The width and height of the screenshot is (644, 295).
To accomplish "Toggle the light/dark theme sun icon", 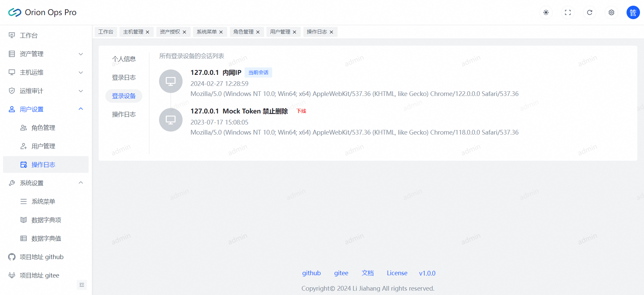I will coord(546,12).
